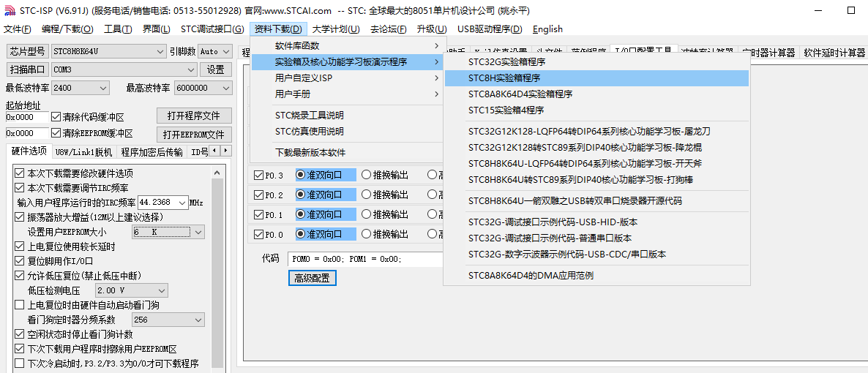Click the 设置 button
Screen dimensions: 868x373
tap(215, 69)
